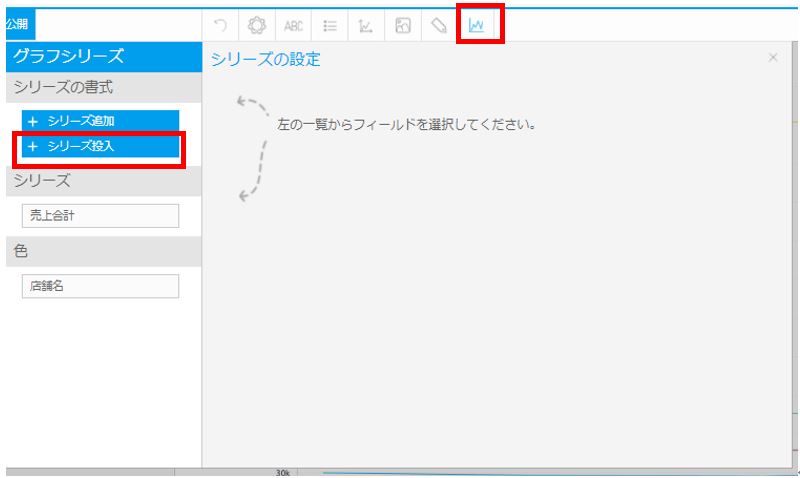This screenshot has width=800, height=478.
Task: Click the シリーズの設定 heading
Action: tap(265, 59)
